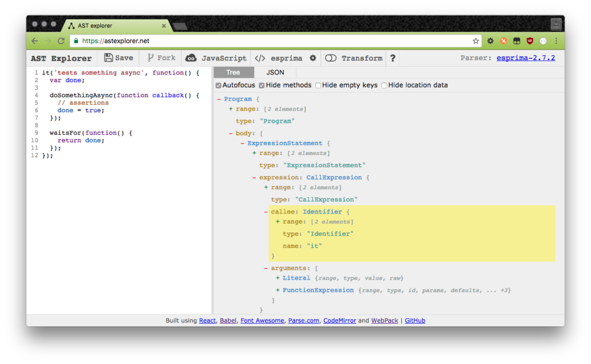591x364 pixels.
Task: Click the green secure lock icon
Action: pyautogui.click(x=76, y=41)
